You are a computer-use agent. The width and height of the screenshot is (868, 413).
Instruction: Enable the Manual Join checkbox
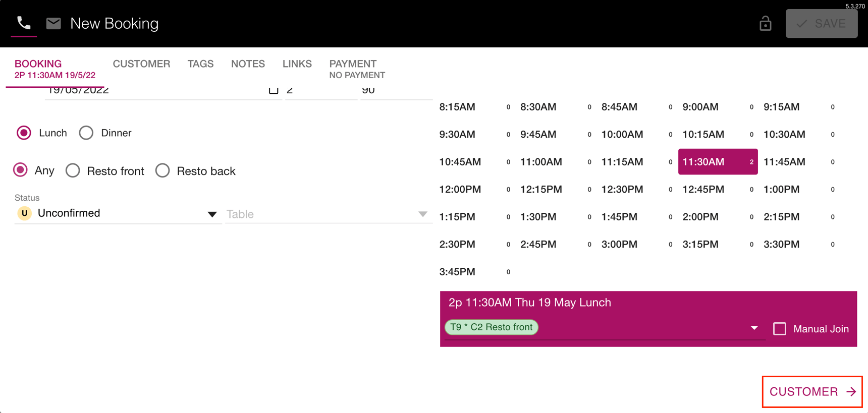coord(780,329)
